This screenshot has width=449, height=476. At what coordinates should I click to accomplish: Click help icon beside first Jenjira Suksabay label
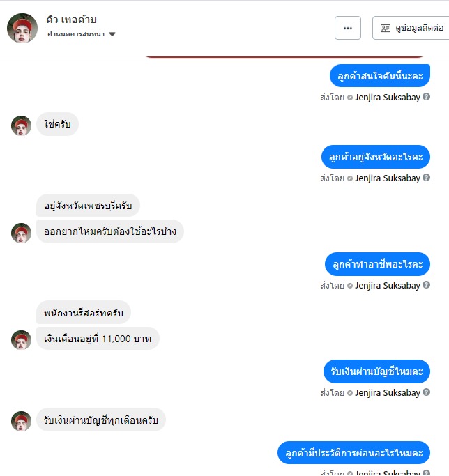coord(426,97)
